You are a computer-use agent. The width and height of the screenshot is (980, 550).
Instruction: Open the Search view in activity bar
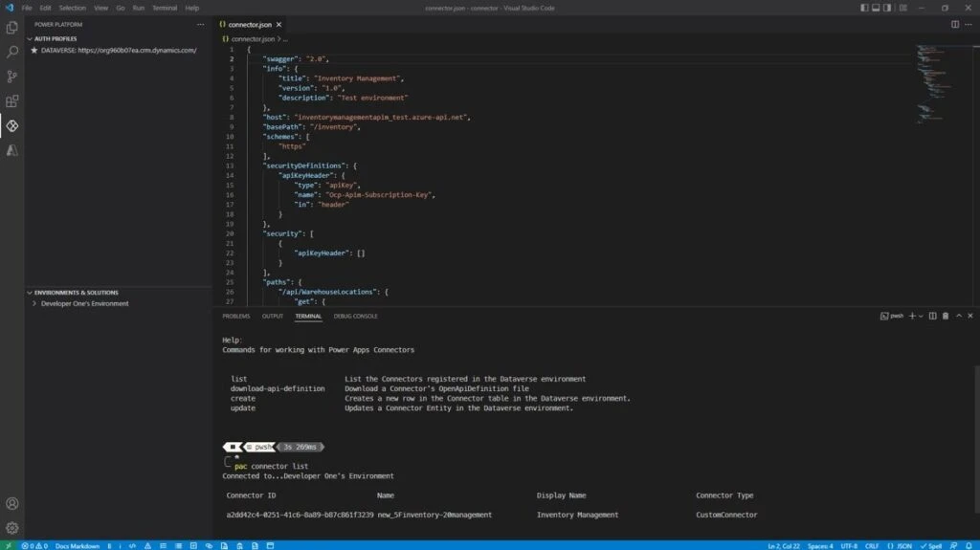click(11, 53)
